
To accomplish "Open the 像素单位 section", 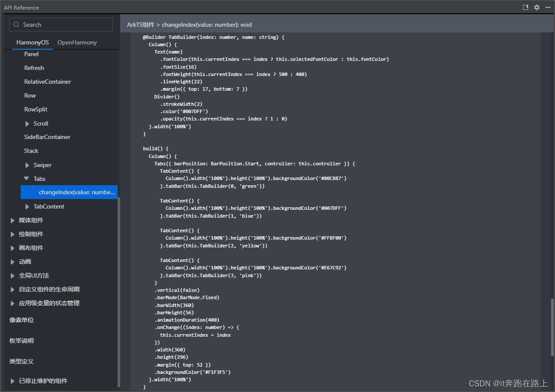I will click(x=22, y=320).
